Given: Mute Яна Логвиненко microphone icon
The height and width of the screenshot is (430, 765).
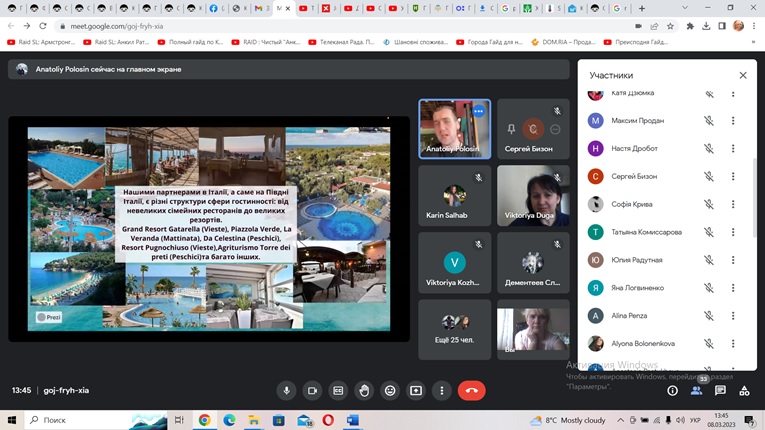Looking at the screenshot, I should [709, 288].
